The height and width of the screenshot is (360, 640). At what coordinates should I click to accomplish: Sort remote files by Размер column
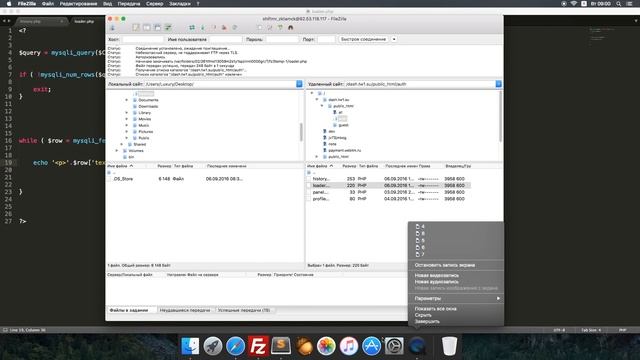[349, 166]
